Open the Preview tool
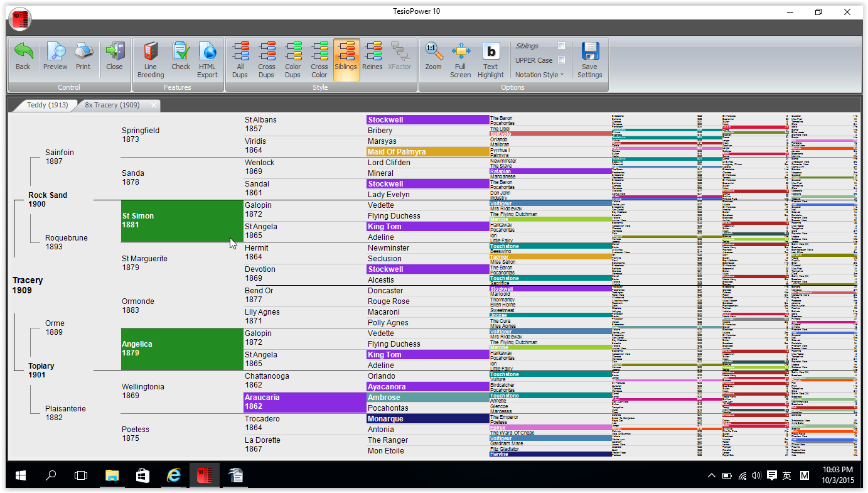The width and height of the screenshot is (868, 493). (55, 52)
